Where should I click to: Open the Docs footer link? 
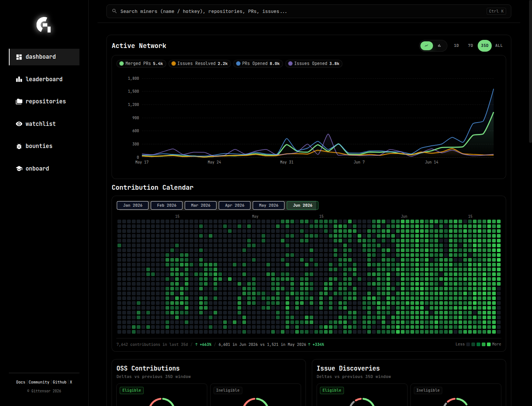pyautogui.click(x=21, y=382)
